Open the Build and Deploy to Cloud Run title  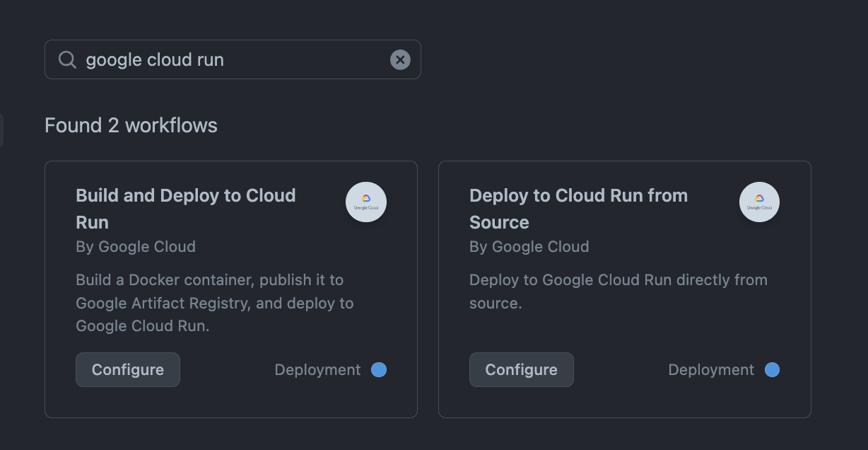click(186, 209)
